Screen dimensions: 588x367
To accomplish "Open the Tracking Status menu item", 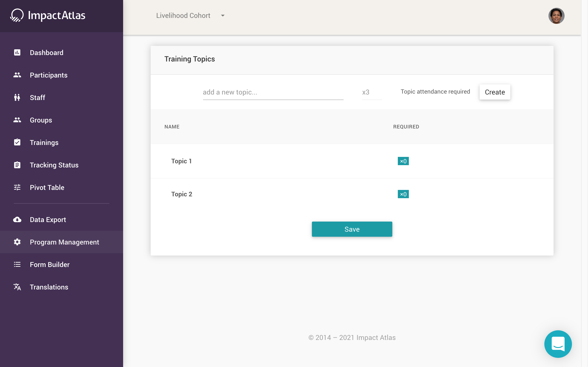I will [x=54, y=165].
